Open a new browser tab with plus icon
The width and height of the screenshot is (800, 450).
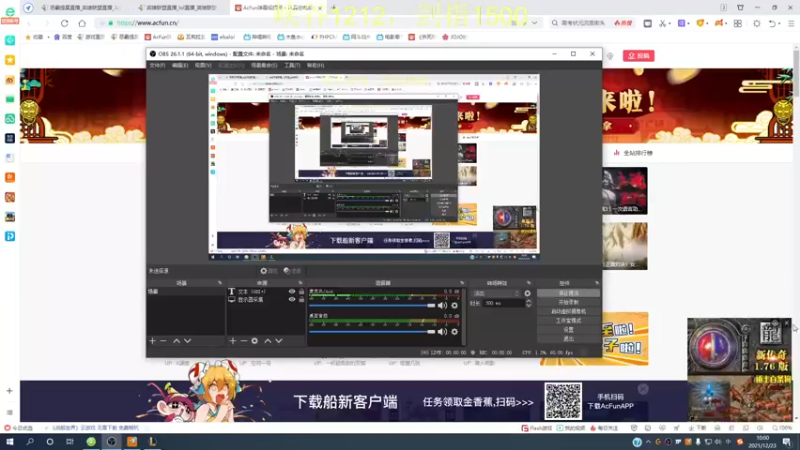pyautogui.click(x=333, y=8)
